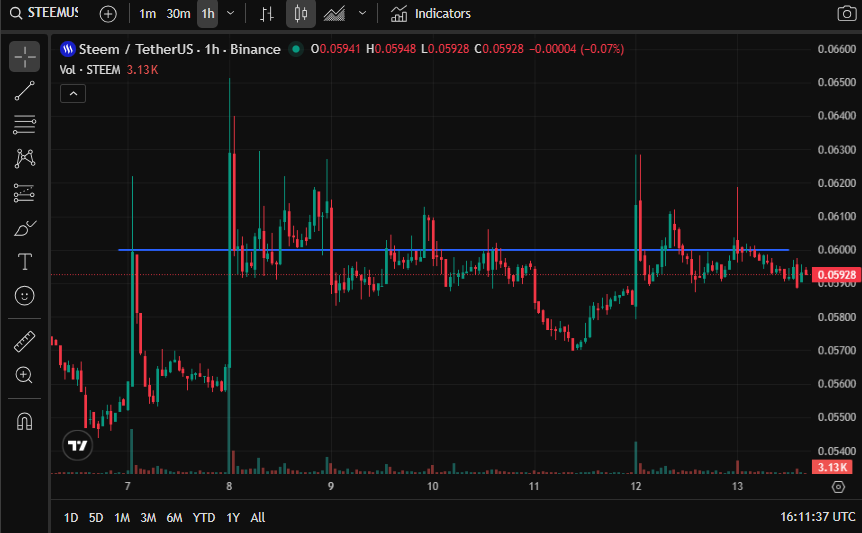Set date range to 1Y
This screenshot has width=862, height=533.
[x=233, y=518]
